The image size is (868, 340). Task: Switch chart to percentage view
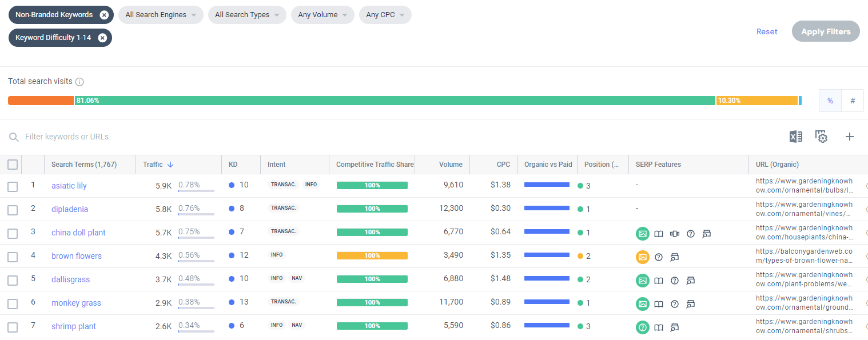(x=830, y=101)
